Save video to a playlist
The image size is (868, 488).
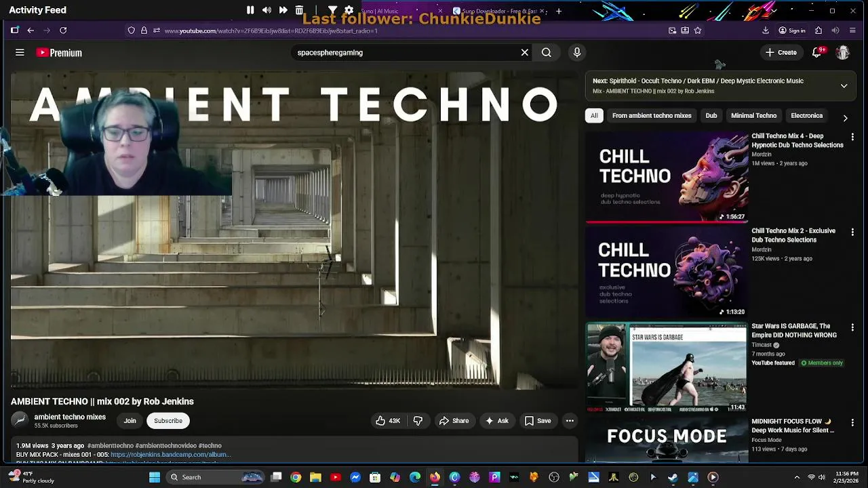[538, 421]
